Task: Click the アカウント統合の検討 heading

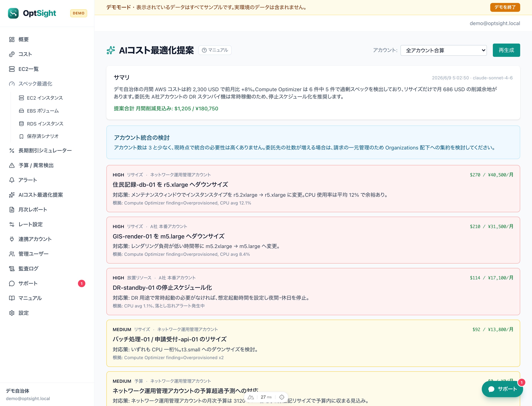Action: pyautogui.click(x=142, y=137)
